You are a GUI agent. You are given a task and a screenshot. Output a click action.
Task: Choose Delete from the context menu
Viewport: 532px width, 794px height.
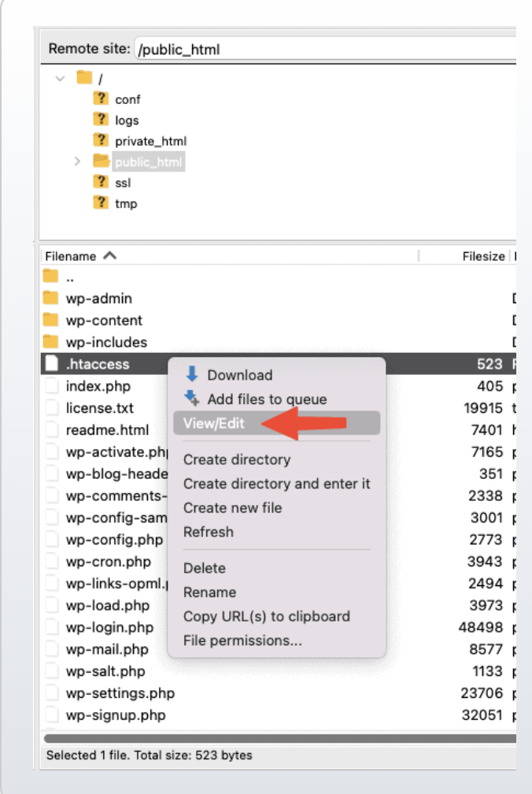276,568
